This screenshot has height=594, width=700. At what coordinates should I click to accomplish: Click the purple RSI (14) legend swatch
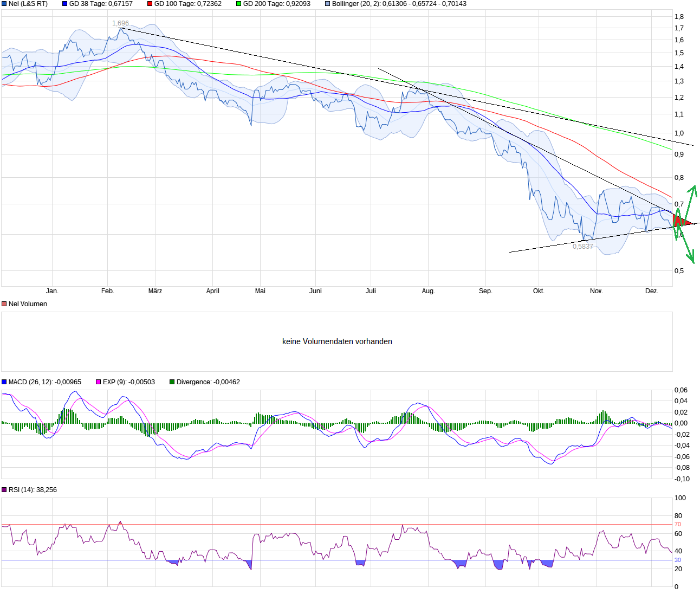click(4, 490)
